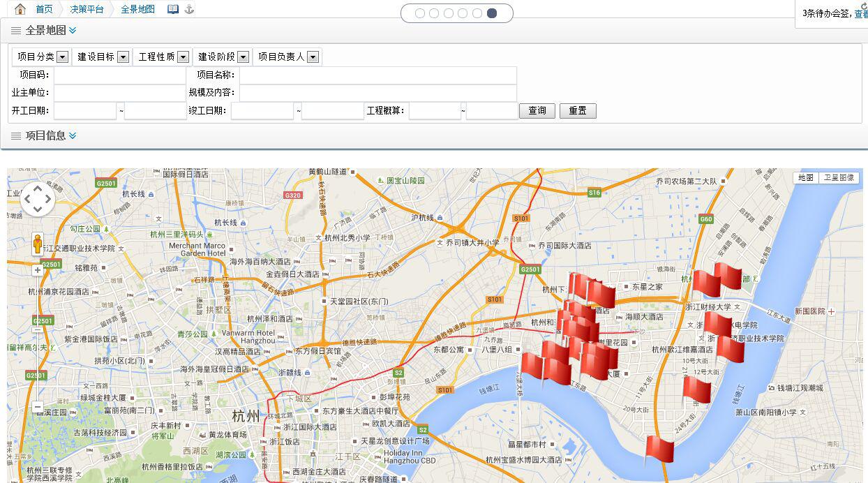Click hamburger icon next to 项目信息 header

16,136
